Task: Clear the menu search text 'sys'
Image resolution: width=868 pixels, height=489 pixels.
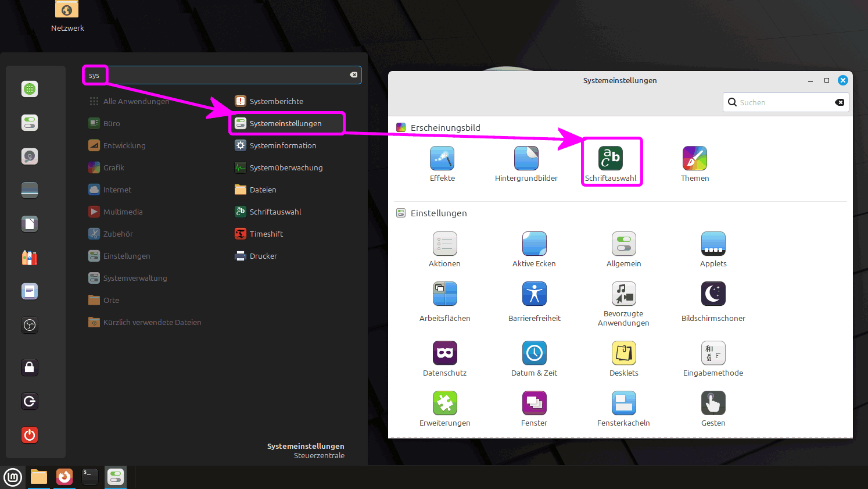Action: [353, 75]
